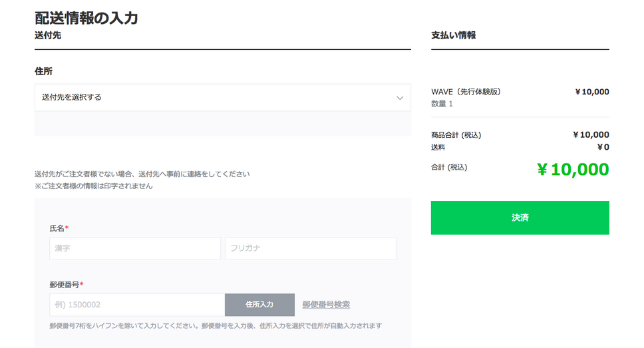Open the 郵便番号検索 link
Screen dimensions: 644x348
(x=326, y=305)
